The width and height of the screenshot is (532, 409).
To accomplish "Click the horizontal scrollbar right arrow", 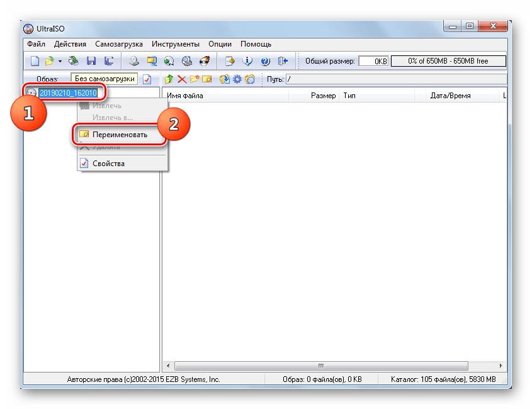I will (x=501, y=366).
